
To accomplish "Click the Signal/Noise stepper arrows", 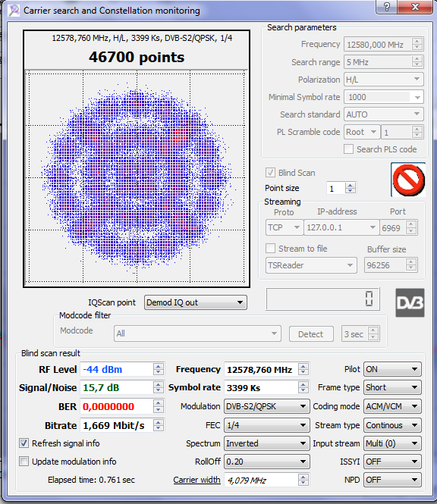I will pos(158,387).
